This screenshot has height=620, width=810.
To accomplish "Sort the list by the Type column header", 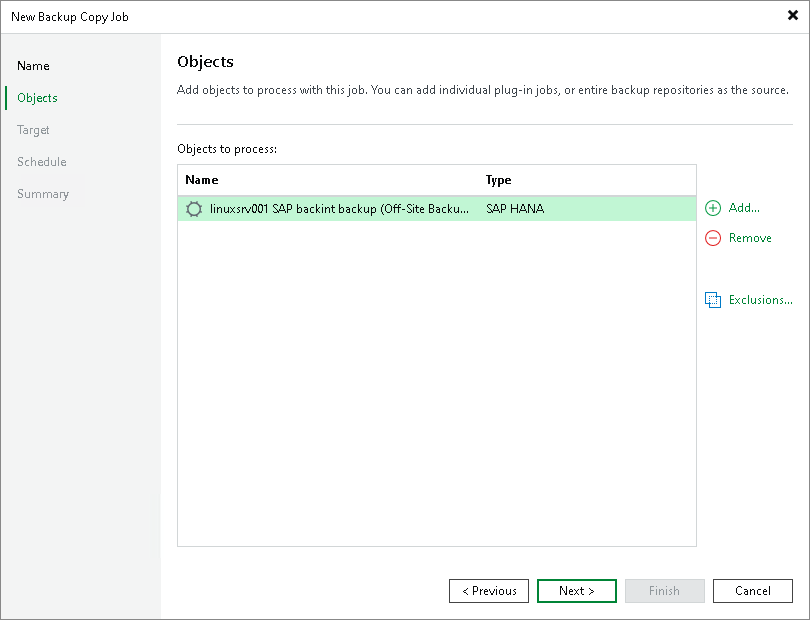I will [x=496, y=180].
